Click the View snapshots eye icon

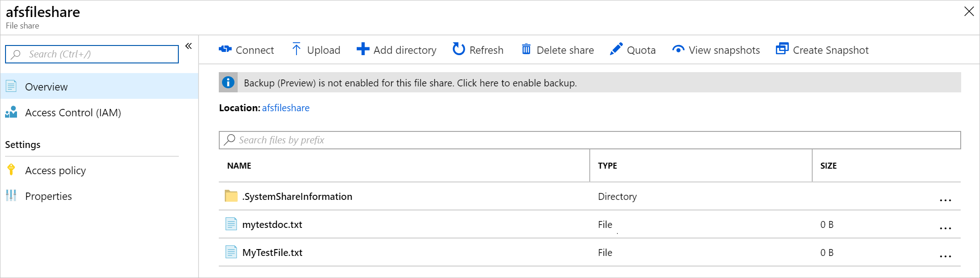[x=678, y=49]
